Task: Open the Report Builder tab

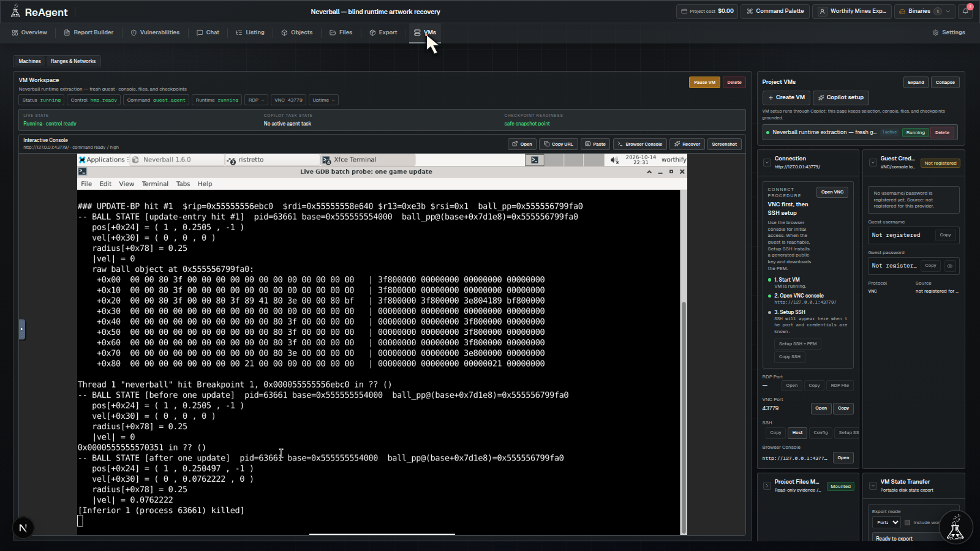Action: click(89, 32)
